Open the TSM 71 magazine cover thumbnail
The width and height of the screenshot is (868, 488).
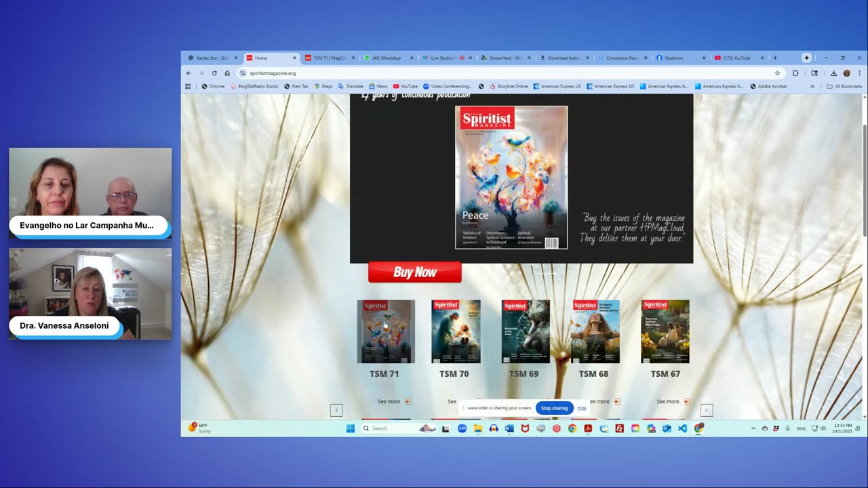click(x=386, y=331)
